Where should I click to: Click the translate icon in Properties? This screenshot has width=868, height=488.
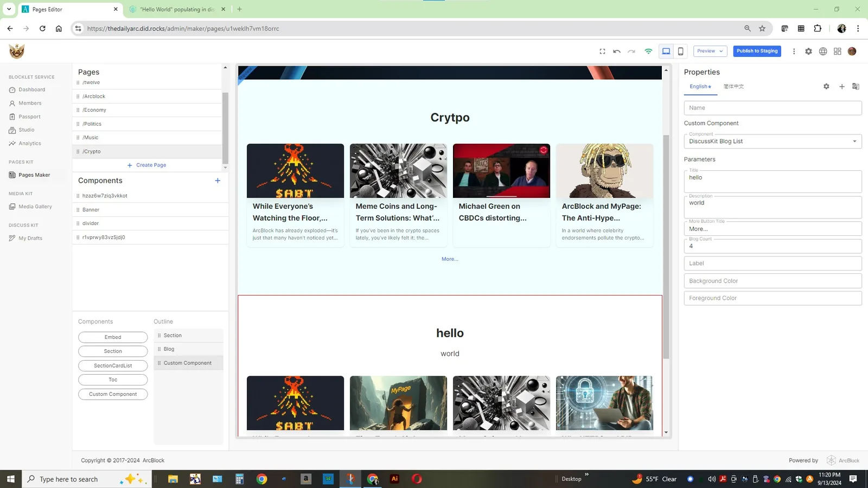pyautogui.click(x=856, y=87)
